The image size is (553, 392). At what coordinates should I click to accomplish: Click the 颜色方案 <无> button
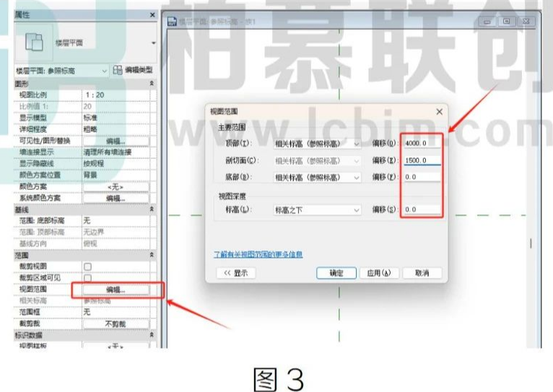(116, 187)
